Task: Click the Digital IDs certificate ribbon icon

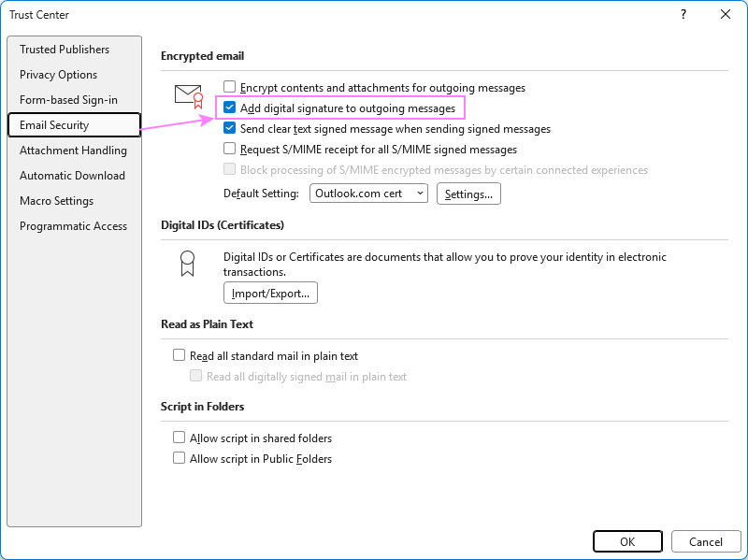Action: coord(187,265)
